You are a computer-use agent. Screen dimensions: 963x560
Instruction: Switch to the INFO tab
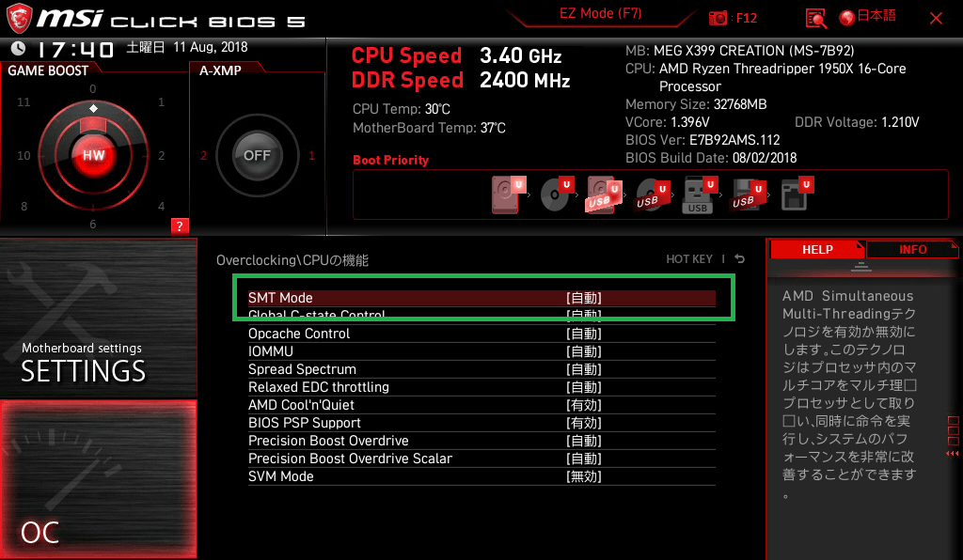tap(912, 249)
